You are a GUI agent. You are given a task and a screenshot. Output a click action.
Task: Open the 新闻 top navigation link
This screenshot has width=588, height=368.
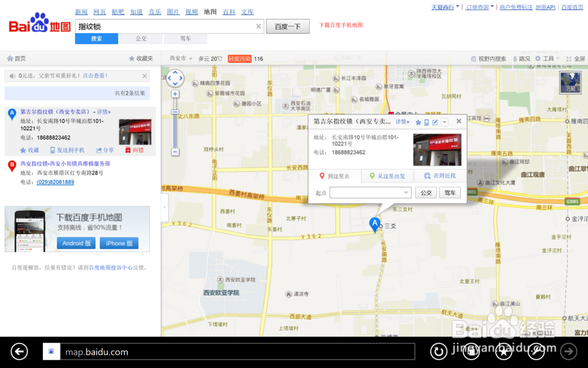click(x=81, y=12)
